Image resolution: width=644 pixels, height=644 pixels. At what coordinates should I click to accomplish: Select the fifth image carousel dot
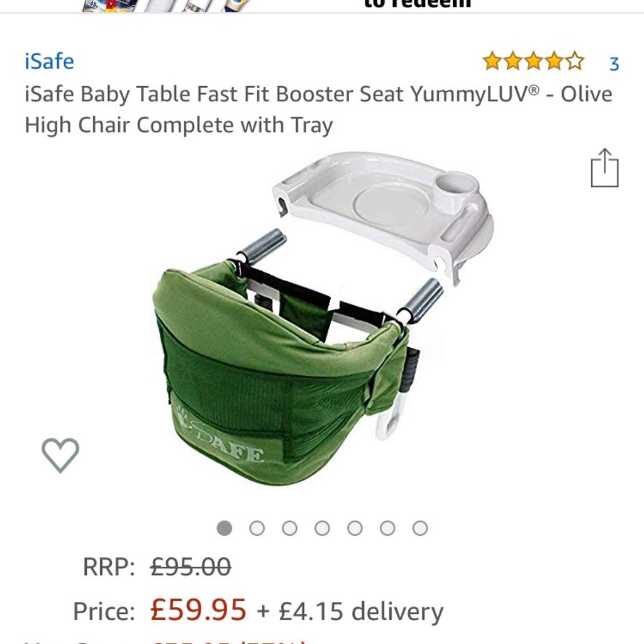(x=355, y=528)
